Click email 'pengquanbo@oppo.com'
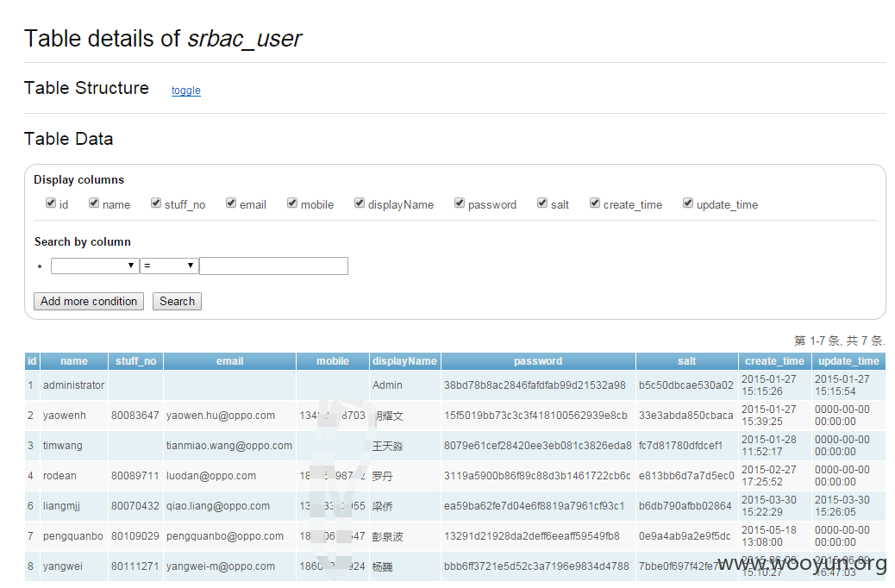 pyautogui.click(x=225, y=536)
